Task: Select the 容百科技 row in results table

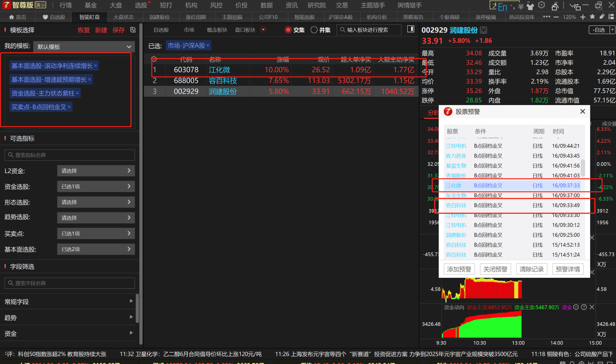Action: [x=281, y=80]
